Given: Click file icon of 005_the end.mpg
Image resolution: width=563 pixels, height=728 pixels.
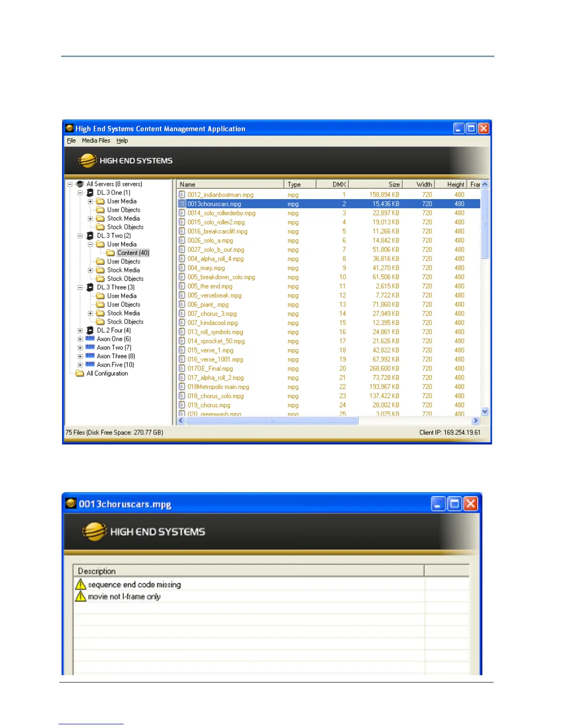Looking at the screenshot, I should click(182, 286).
